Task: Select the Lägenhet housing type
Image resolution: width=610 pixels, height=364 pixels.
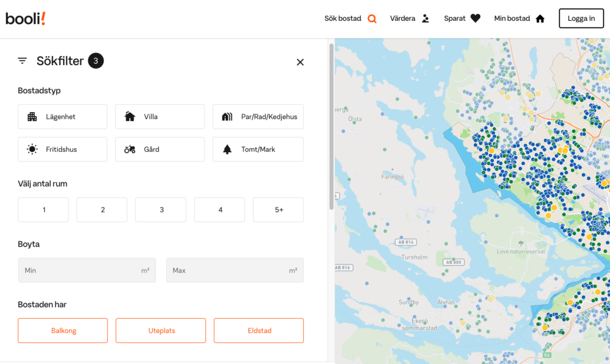Action: click(63, 117)
